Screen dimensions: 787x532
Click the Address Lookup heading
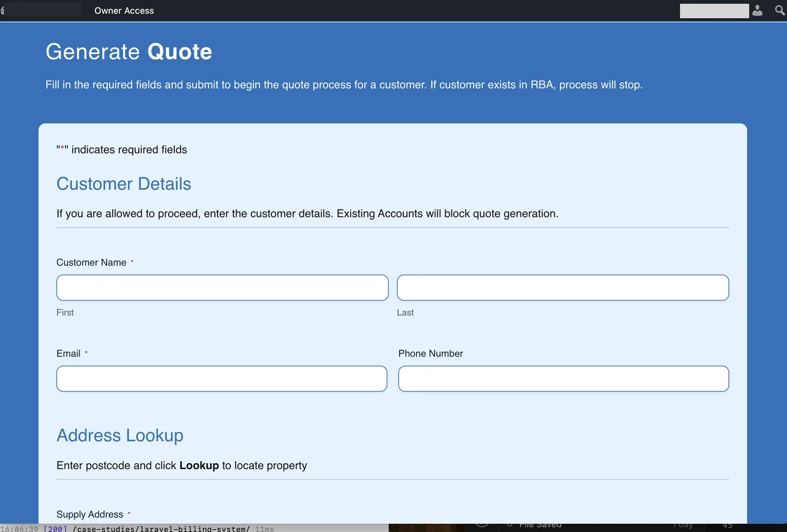pyautogui.click(x=120, y=436)
